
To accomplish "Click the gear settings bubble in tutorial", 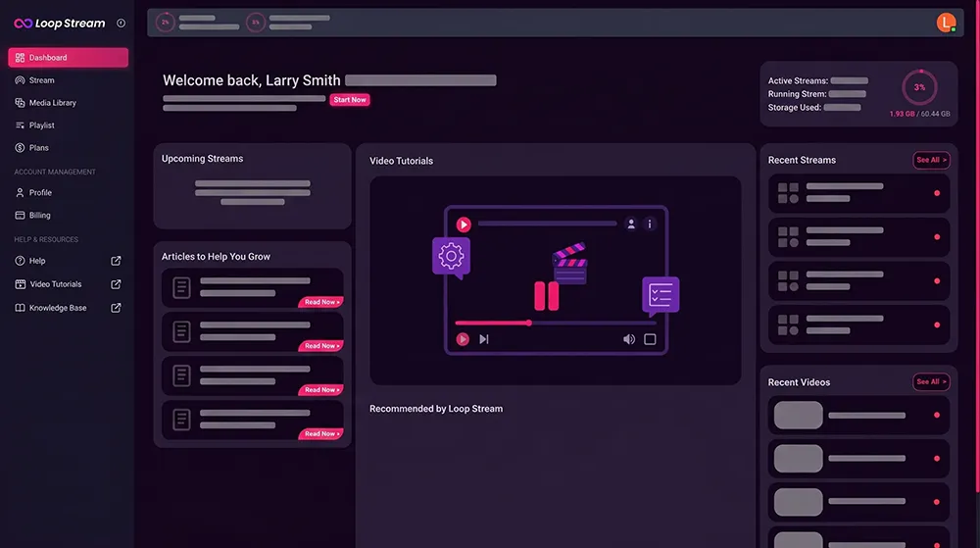I will tap(451, 256).
